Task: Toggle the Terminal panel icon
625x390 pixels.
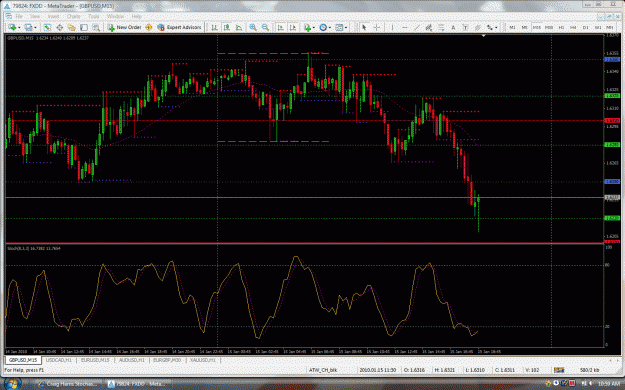Action: 84,28
